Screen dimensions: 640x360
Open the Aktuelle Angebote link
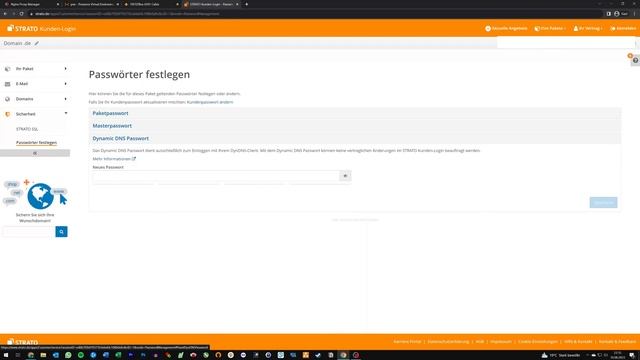pyautogui.click(x=506, y=29)
